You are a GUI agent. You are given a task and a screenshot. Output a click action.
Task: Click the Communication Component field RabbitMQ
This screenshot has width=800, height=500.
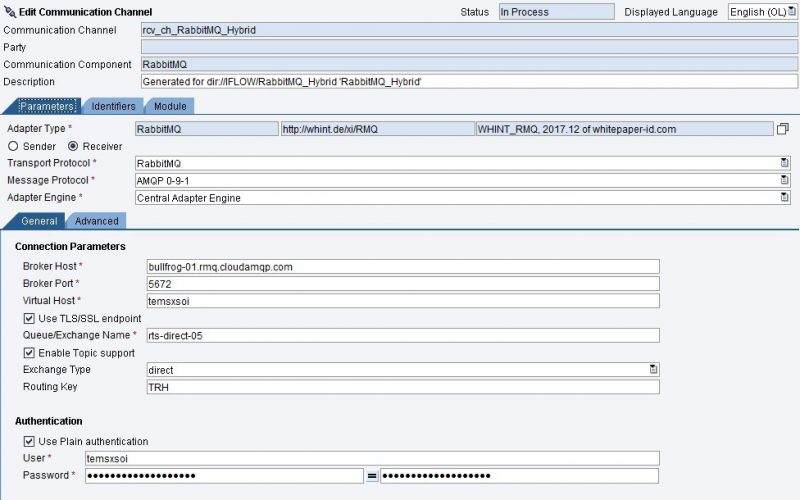[x=469, y=64]
